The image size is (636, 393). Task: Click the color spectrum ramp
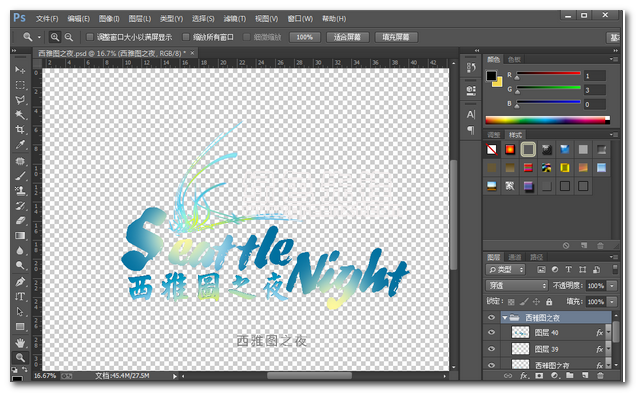548,120
